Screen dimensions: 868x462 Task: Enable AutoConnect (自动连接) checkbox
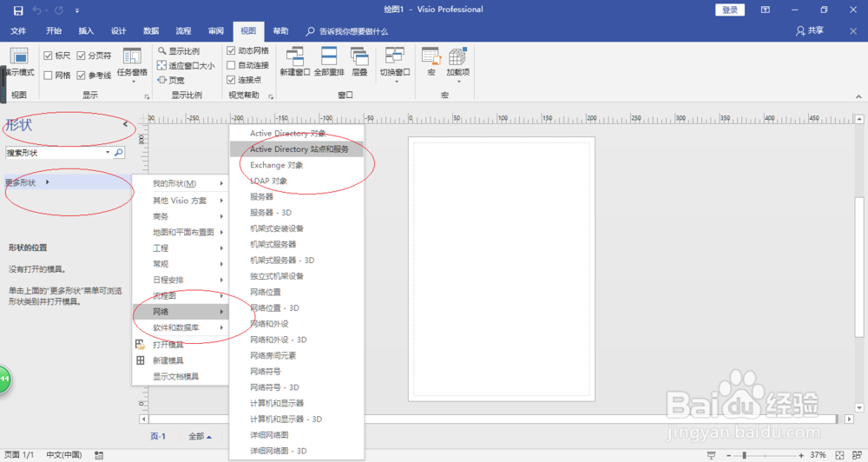coord(232,65)
